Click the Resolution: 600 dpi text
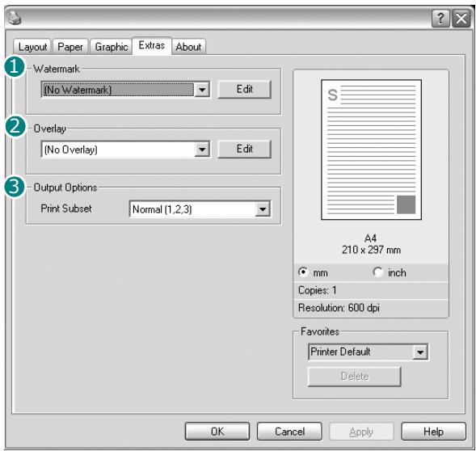Viewport: 476px width, 451px height. [x=339, y=308]
